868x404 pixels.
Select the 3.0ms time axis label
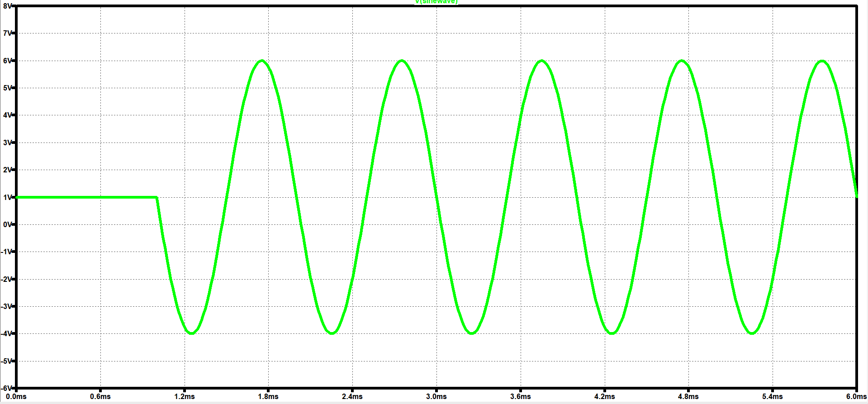point(436,397)
